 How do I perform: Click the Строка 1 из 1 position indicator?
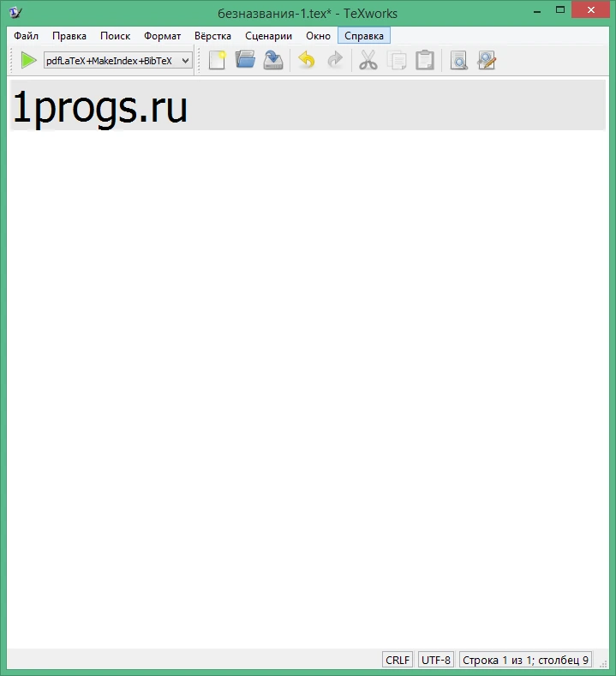click(x=525, y=660)
